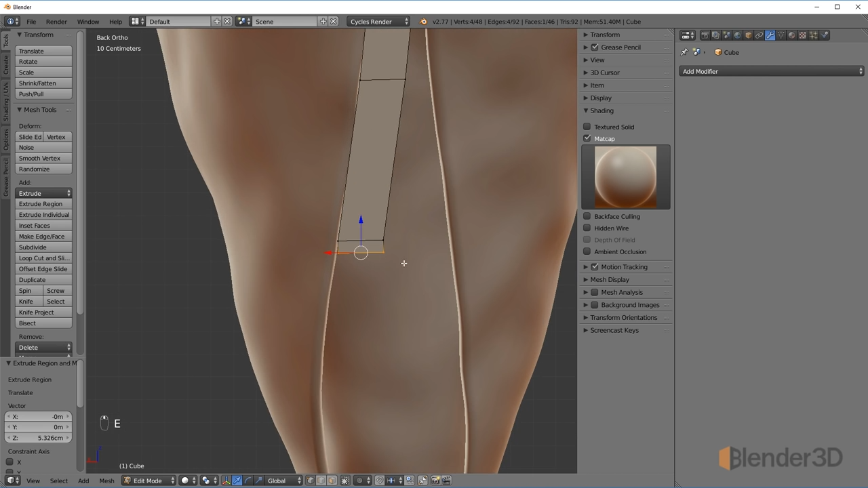Viewport: 868px width, 488px height.
Task: Click the matcap sphere preview thumbnail
Action: click(x=625, y=177)
